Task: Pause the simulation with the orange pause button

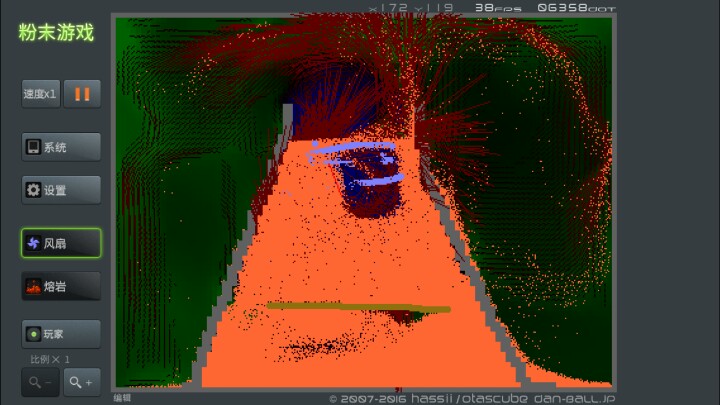Action: [x=82, y=94]
